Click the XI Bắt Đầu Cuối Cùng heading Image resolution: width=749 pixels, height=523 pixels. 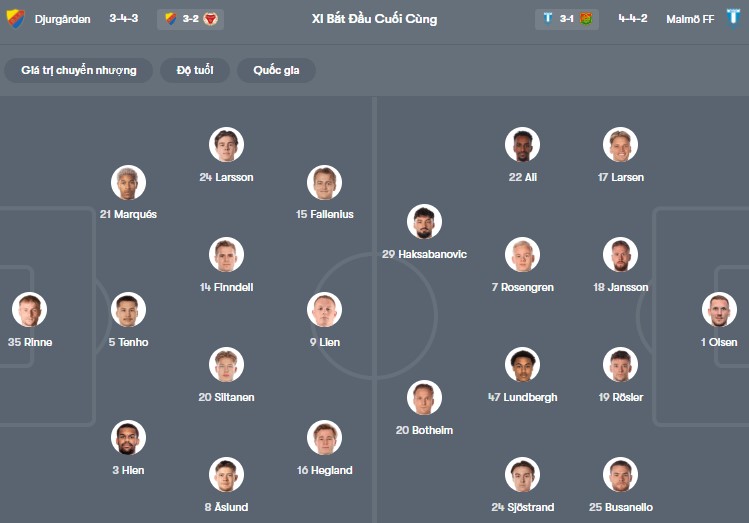[374, 19]
